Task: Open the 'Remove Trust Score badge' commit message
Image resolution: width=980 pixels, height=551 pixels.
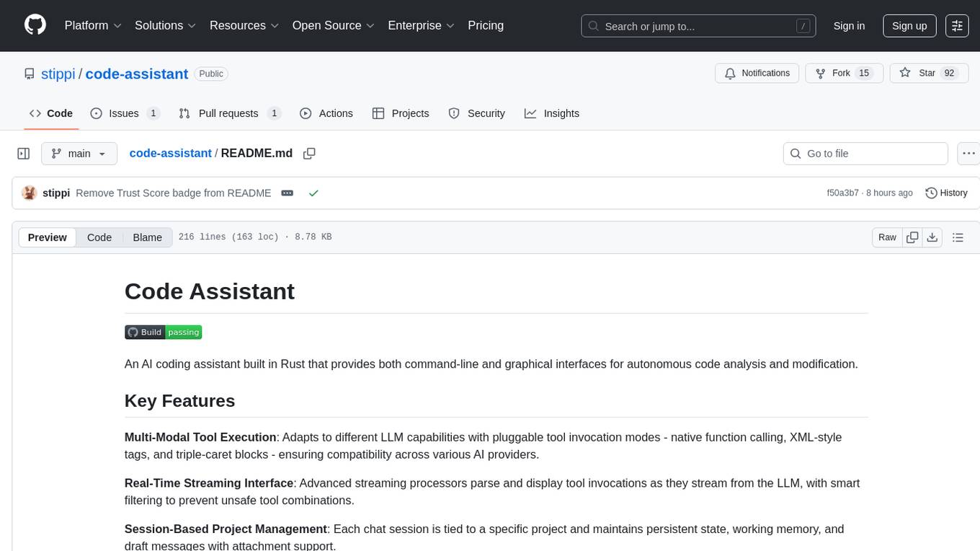Action: tap(173, 193)
